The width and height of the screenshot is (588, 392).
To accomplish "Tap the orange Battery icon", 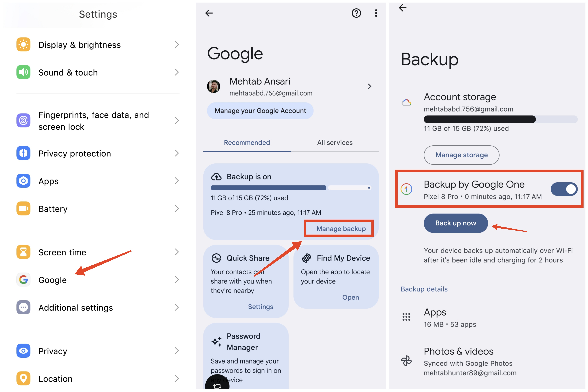I will 23,208.
